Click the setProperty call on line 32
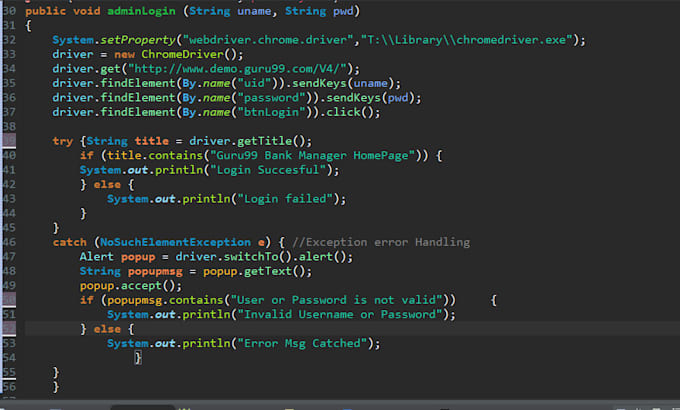Viewport: 680px width, 410px height. (x=138, y=40)
